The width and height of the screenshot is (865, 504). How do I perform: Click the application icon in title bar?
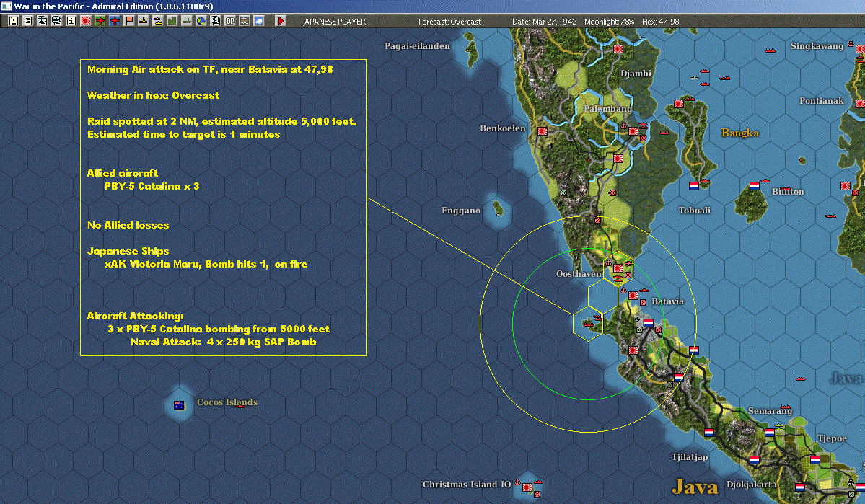pos(6,6)
